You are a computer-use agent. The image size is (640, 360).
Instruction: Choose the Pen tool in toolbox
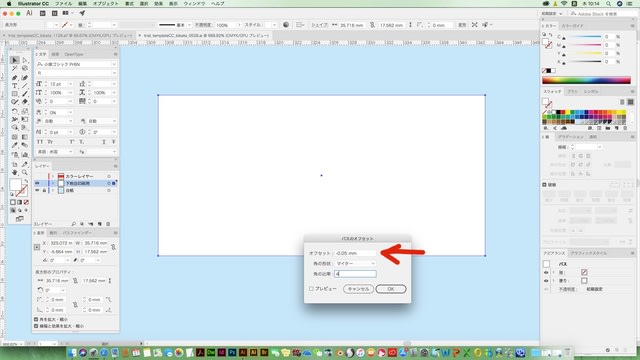15,78
